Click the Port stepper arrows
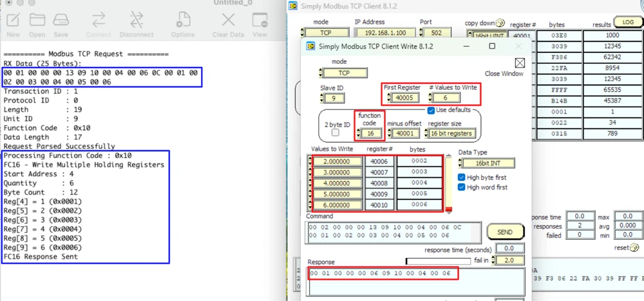Image resolution: width=644 pixels, height=301 pixels. 421,33
